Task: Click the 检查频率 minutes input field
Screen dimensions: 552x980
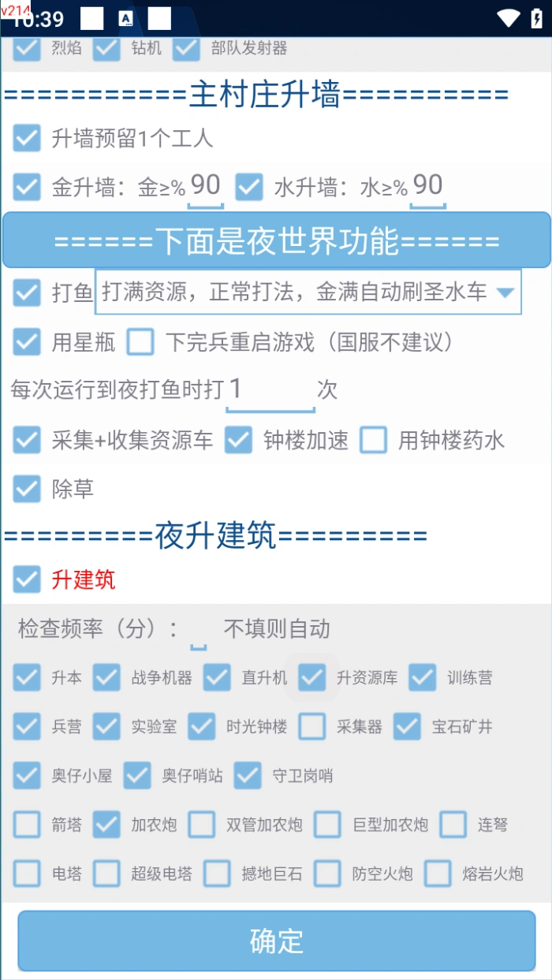Action: (x=199, y=631)
